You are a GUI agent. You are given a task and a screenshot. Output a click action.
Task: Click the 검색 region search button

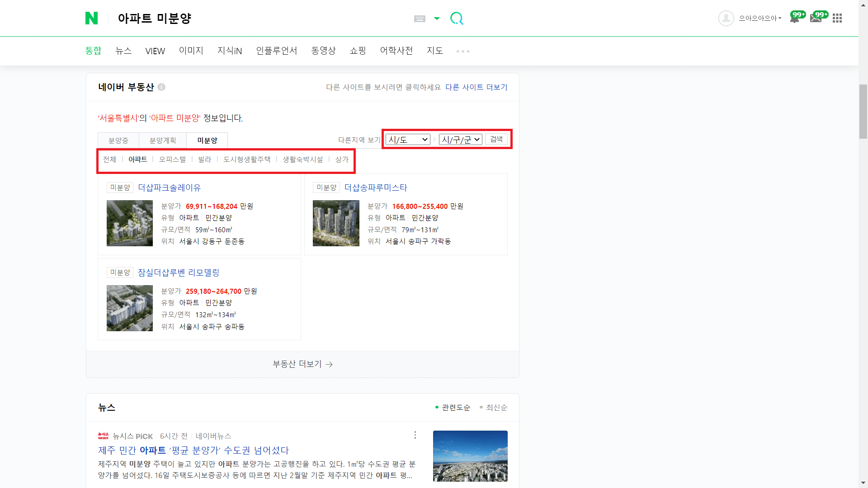pos(496,139)
